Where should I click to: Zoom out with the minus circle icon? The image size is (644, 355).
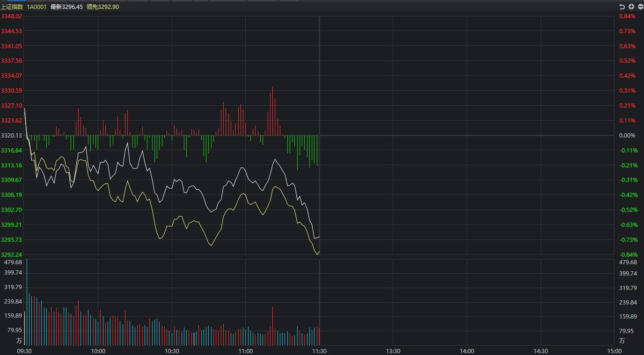point(640,7)
